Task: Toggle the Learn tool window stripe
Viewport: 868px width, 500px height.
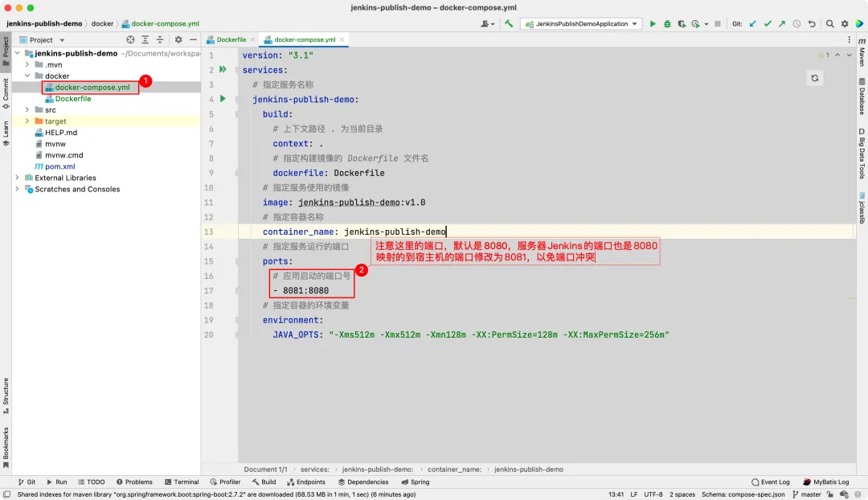Action: [6, 133]
